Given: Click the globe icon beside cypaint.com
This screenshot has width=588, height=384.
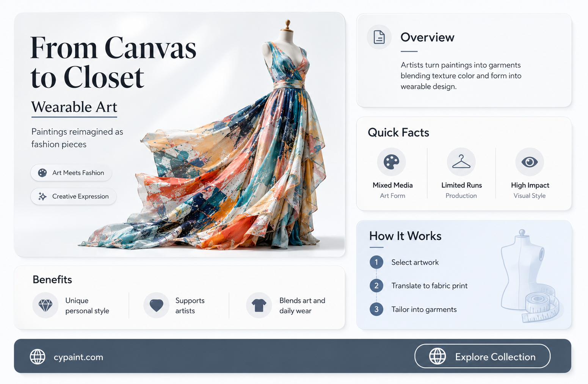Looking at the screenshot, I should [38, 357].
